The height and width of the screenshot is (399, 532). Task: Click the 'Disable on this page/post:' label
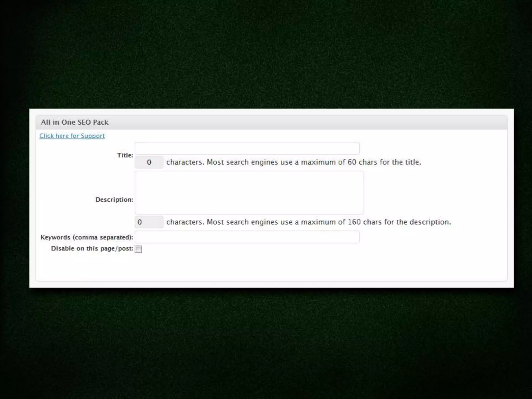(92, 249)
